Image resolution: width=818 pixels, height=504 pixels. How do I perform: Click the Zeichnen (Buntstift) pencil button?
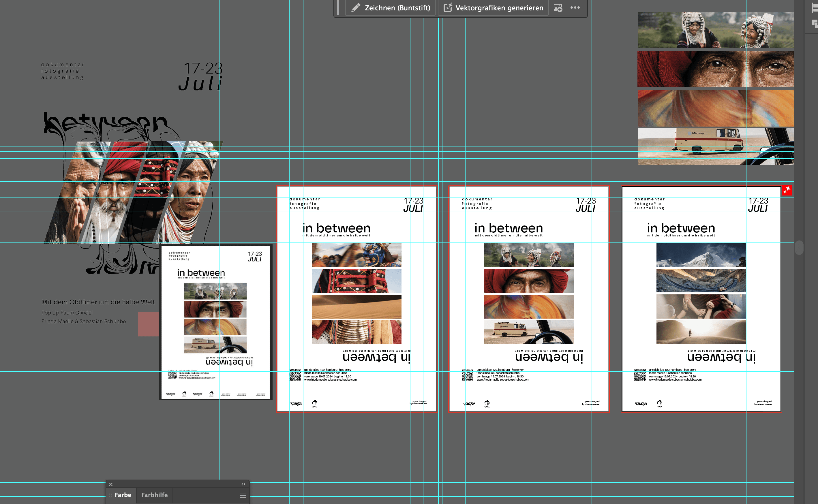coord(391,8)
